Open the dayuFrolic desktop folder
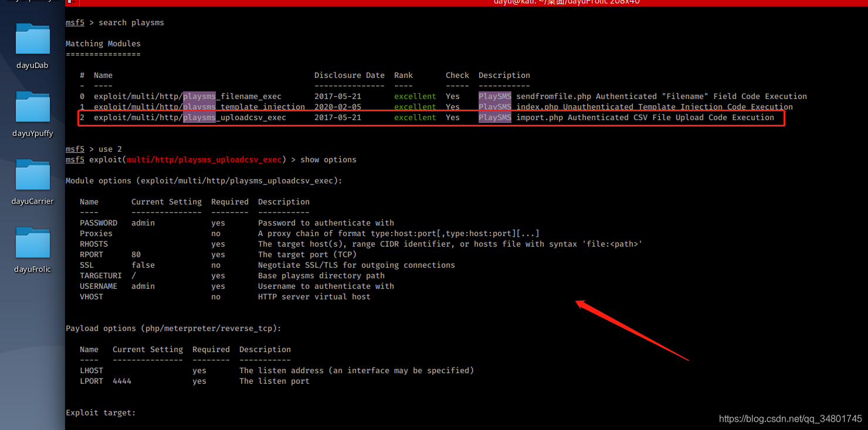 (x=32, y=250)
